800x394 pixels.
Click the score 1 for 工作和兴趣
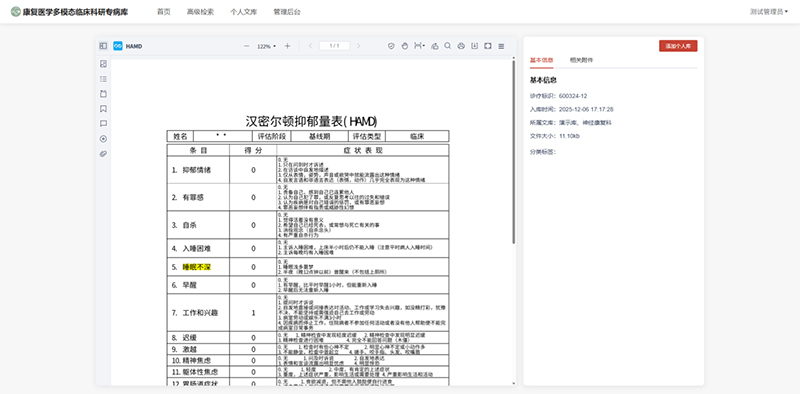[253, 312]
